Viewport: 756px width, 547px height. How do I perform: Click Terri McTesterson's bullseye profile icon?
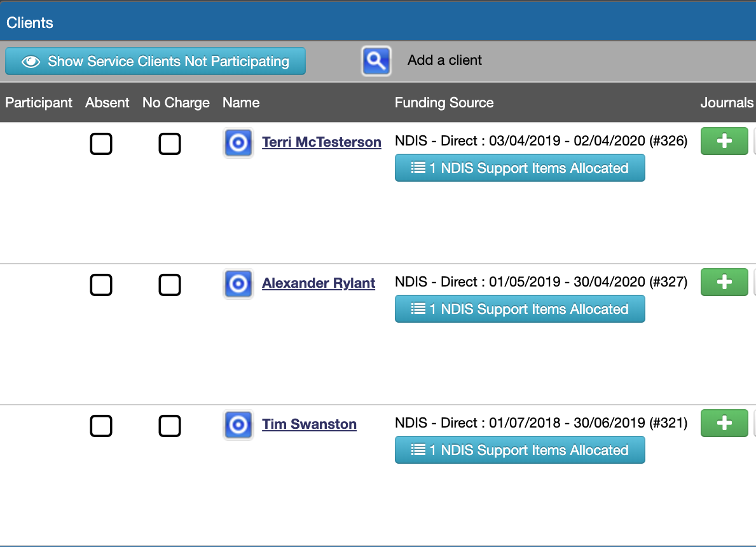(x=238, y=143)
